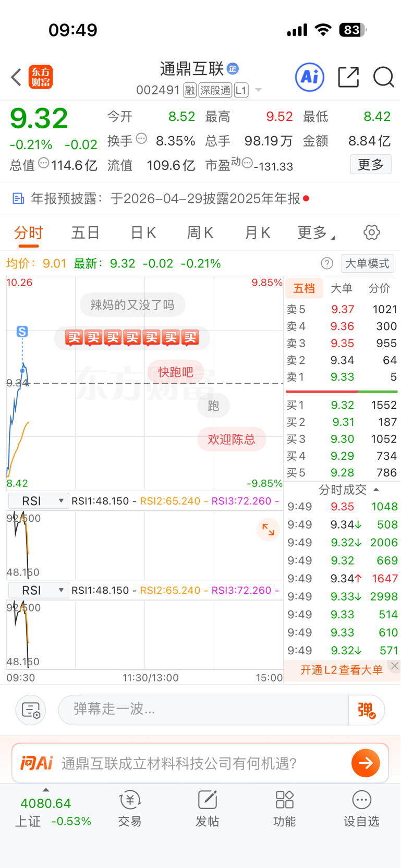
Task: Tap the info icon beside 换手
Action: (x=141, y=139)
